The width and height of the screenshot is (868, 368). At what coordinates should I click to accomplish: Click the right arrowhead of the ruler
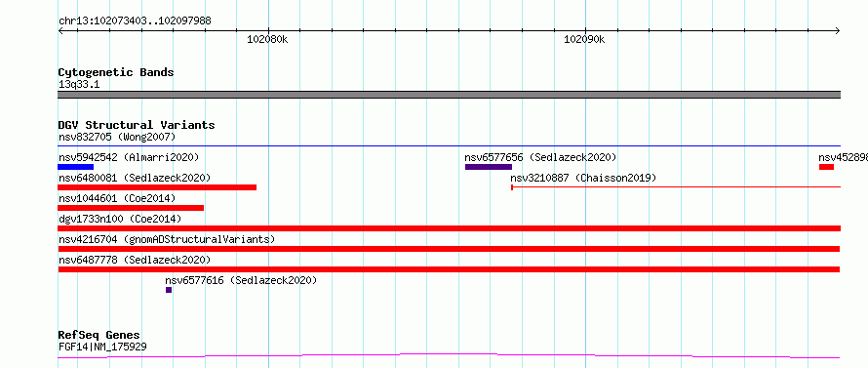[x=837, y=31]
